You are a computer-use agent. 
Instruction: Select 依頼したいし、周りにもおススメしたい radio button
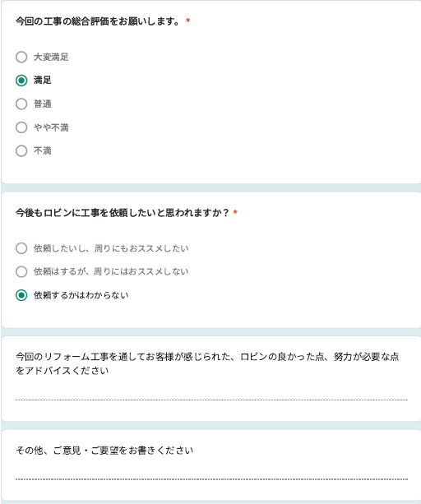(21, 248)
